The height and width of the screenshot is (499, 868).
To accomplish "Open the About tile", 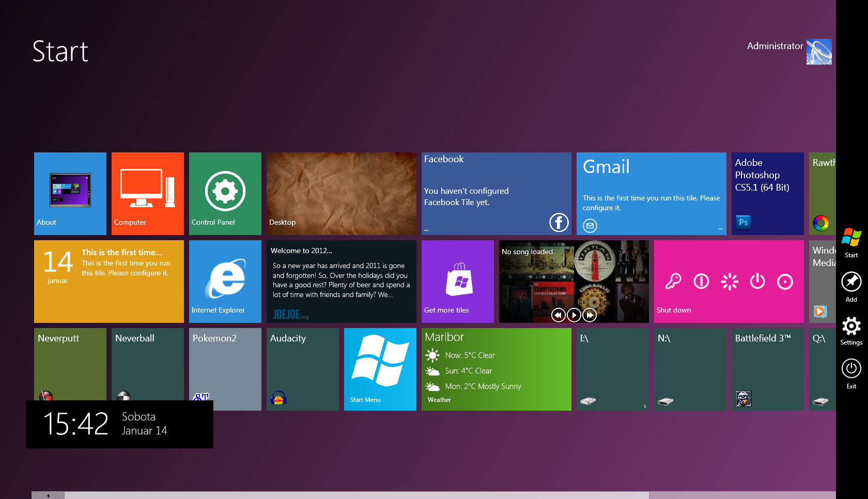I will pyautogui.click(x=70, y=194).
